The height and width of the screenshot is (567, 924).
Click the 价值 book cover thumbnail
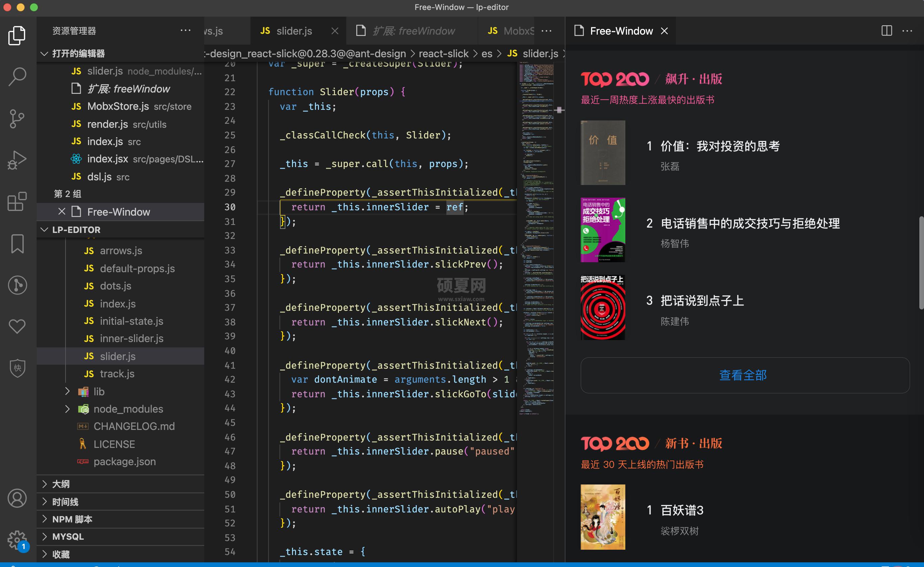603,152
